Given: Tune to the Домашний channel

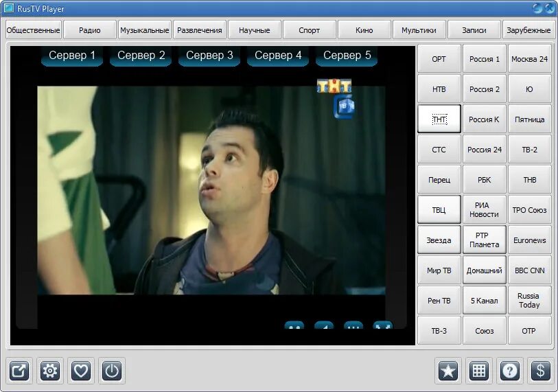Looking at the screenshot, I should [485, 270].
